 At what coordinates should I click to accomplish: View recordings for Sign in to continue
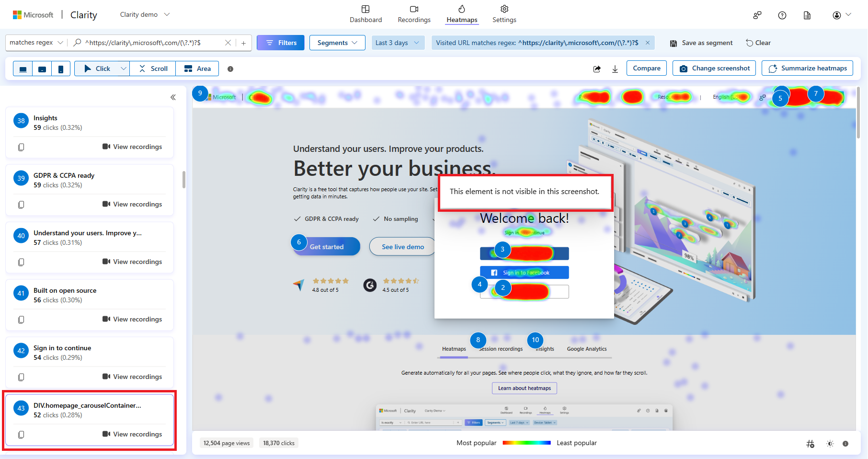click(132, 377)
